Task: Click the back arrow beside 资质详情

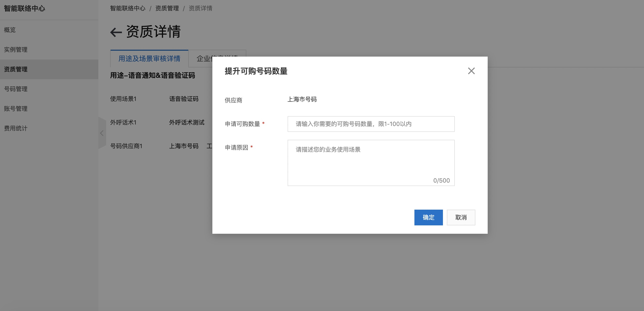Action: (116, 32)
